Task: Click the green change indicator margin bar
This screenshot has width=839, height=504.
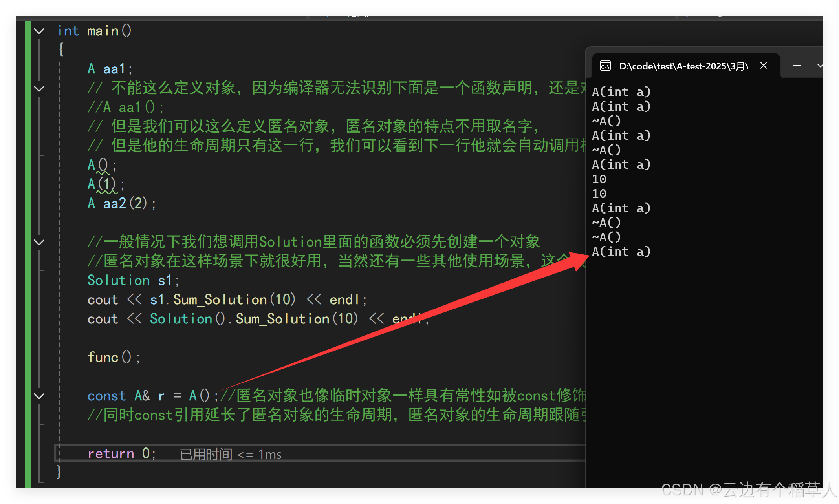Action: tap(27, 251)
